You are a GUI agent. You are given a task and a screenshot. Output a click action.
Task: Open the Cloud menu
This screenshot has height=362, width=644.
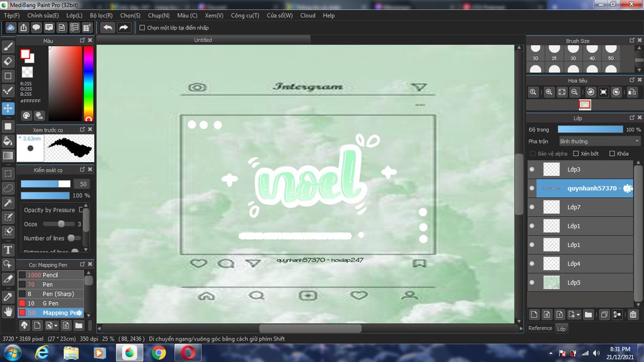click(x=308, y=15)
